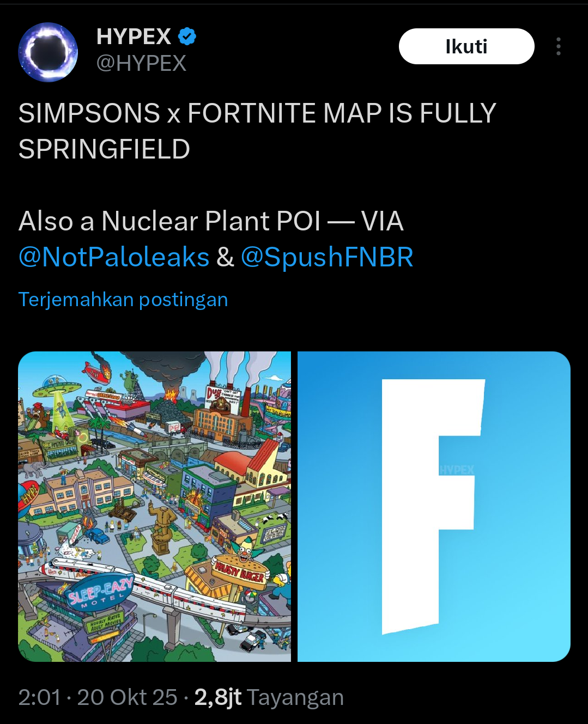Open the 2,8jt Tayangan view count
Viewport: 588px width, 724px height.
point(269,697)
